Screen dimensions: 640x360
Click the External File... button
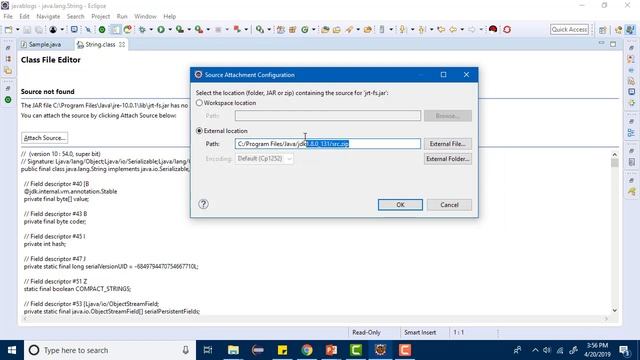[447, 144]
